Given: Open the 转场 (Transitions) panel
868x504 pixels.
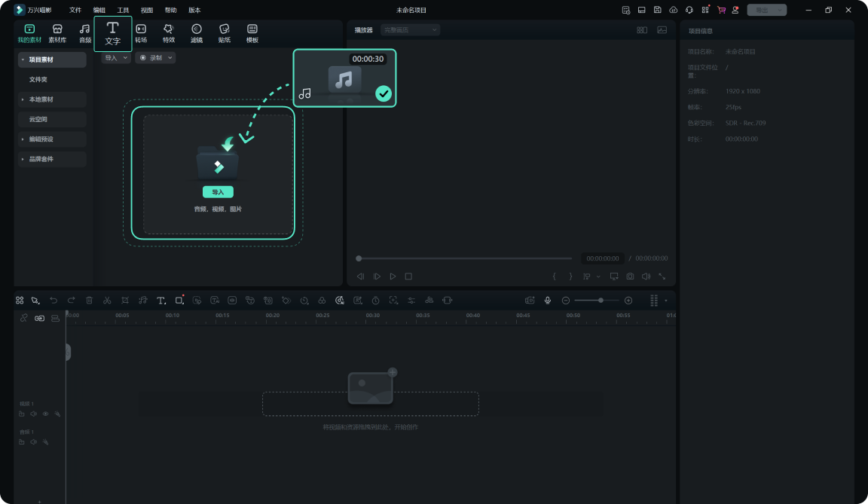Looking at the screenshot, I should pyautogui.click(x=141, y=33).
